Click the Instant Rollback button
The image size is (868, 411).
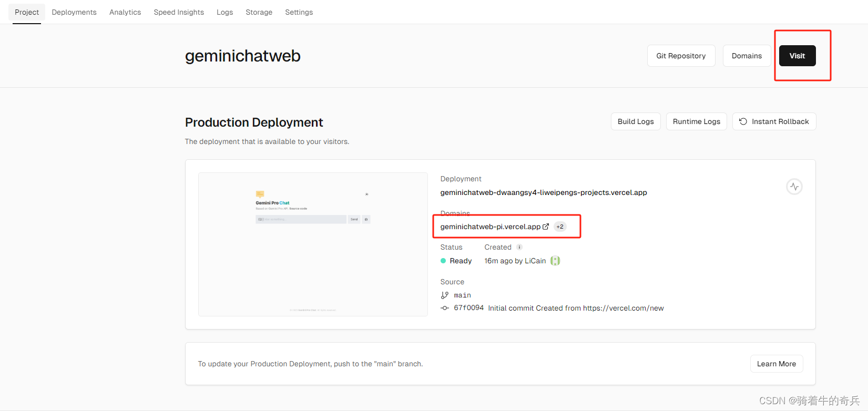(774, 121)
